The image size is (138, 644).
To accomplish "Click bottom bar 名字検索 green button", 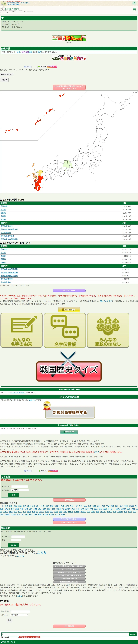I will (133, 634).
